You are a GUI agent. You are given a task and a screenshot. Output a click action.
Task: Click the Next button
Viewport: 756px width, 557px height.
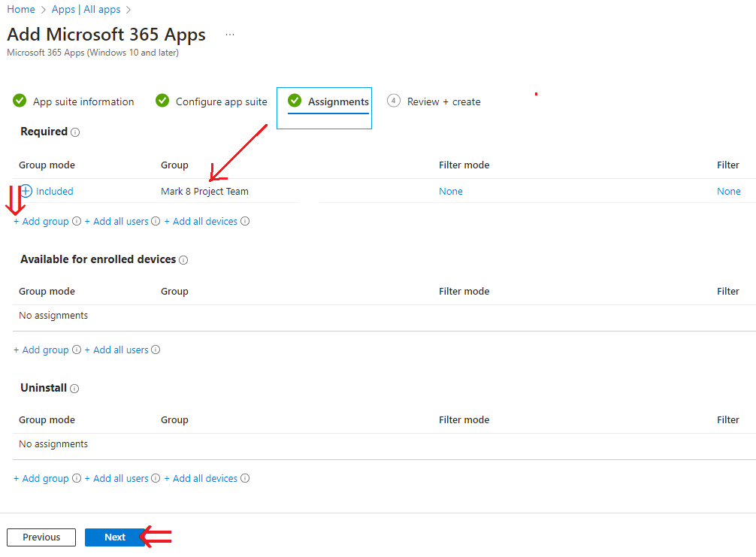[x=114, y=537]
